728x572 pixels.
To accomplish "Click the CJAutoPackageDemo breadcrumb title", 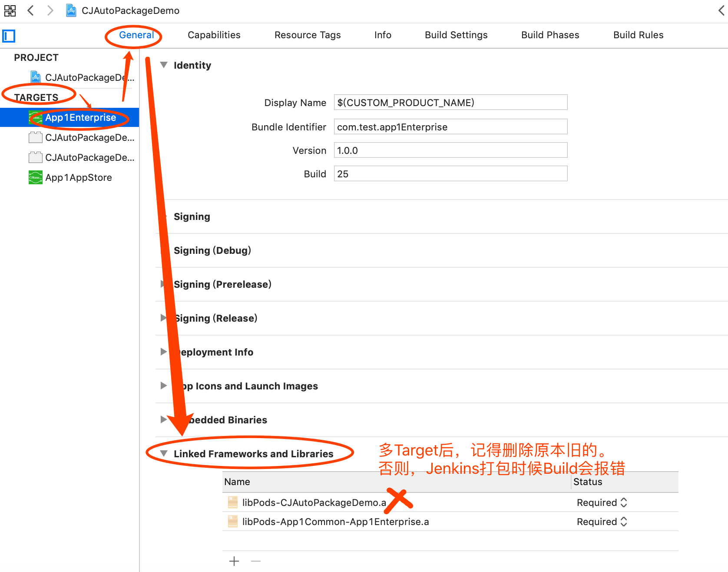I will (x=130, y=10).
